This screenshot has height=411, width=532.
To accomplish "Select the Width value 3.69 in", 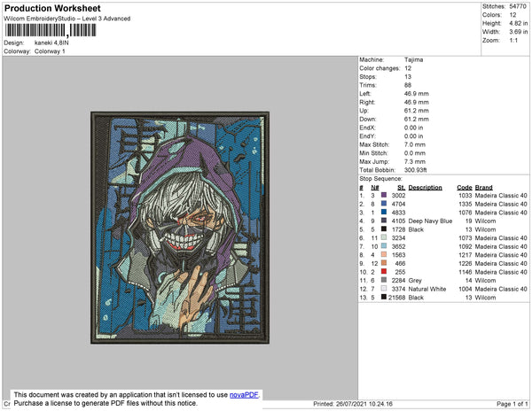I will 519,32.
